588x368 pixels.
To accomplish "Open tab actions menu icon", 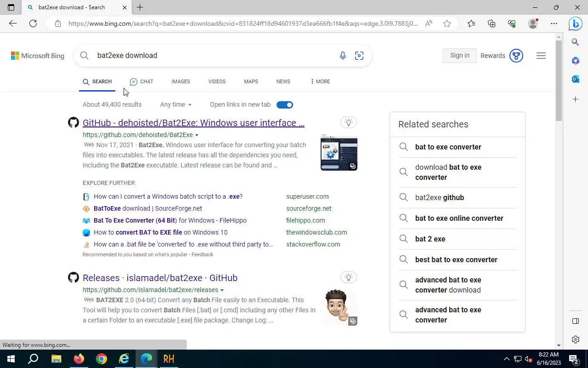I will pyautogui.click(x=11, y=7).
